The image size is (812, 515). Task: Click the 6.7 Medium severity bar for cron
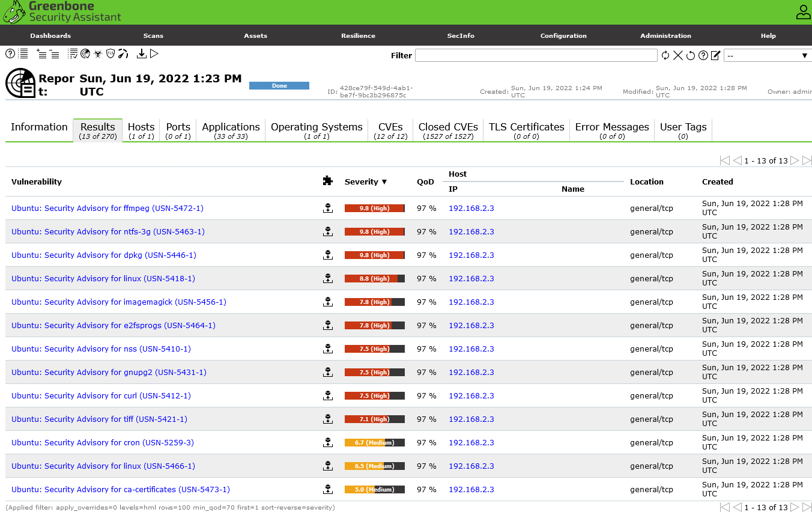[374, 443]
